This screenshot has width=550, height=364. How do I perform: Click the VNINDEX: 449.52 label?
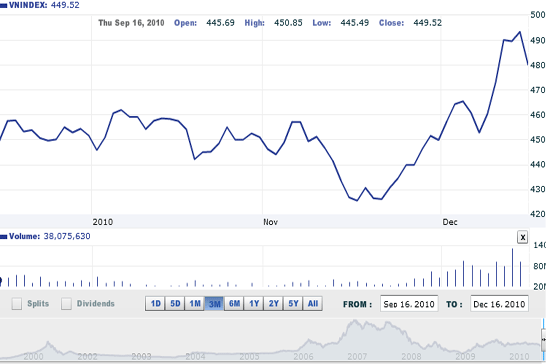(44, 5)
